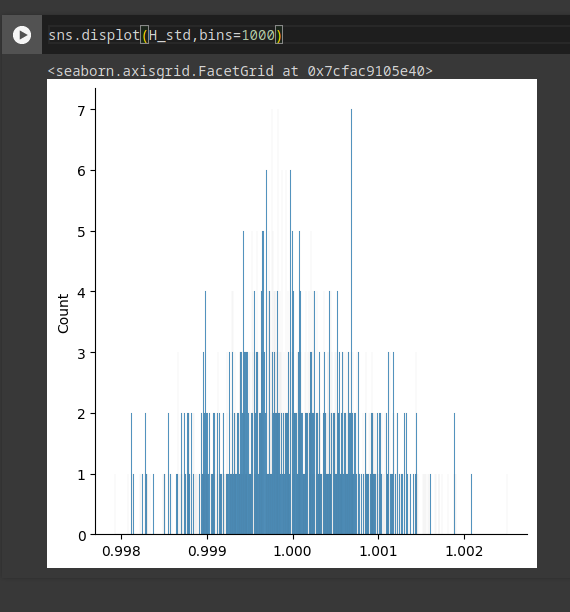Click the 'H_std' argument in code
The height and width of the screenshot is (612, 570).
[x=170, y=36]
